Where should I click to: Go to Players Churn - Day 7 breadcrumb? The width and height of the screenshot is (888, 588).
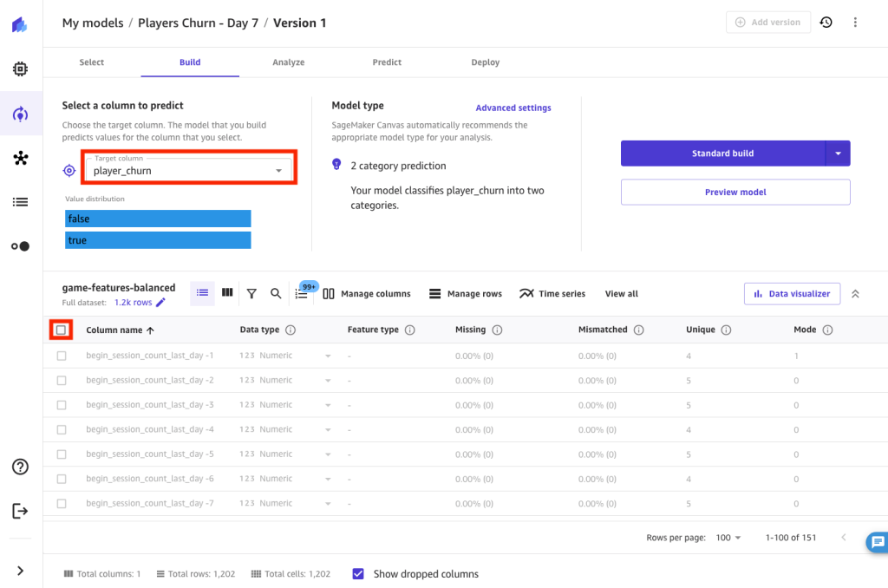click(x=199, y=23)
